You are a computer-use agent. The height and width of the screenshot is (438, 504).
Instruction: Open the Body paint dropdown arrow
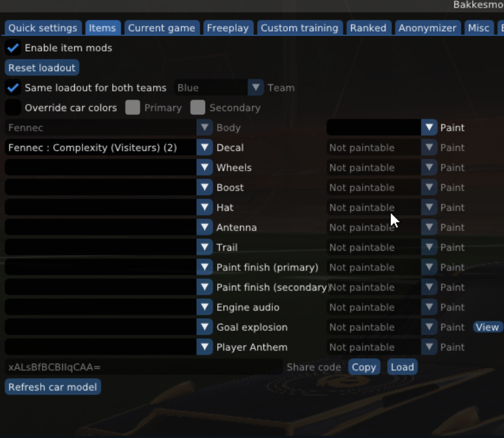pyautogui.click(x=430, y=128)
